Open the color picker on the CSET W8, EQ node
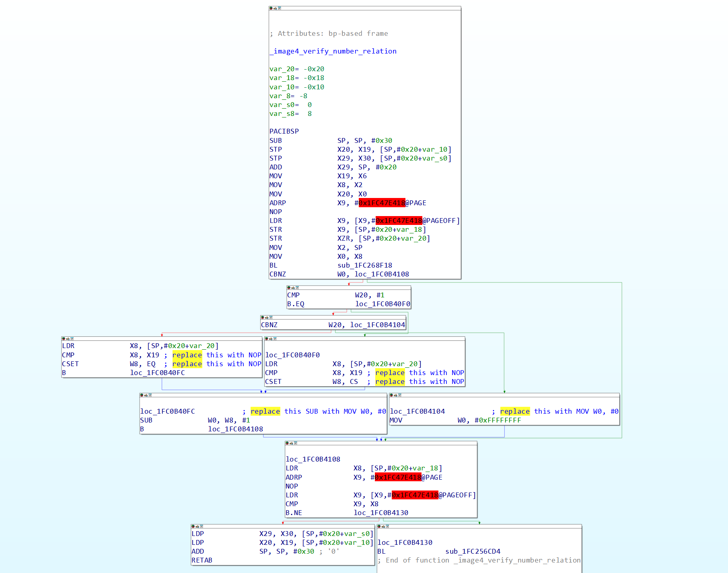 tap(64, 339)
